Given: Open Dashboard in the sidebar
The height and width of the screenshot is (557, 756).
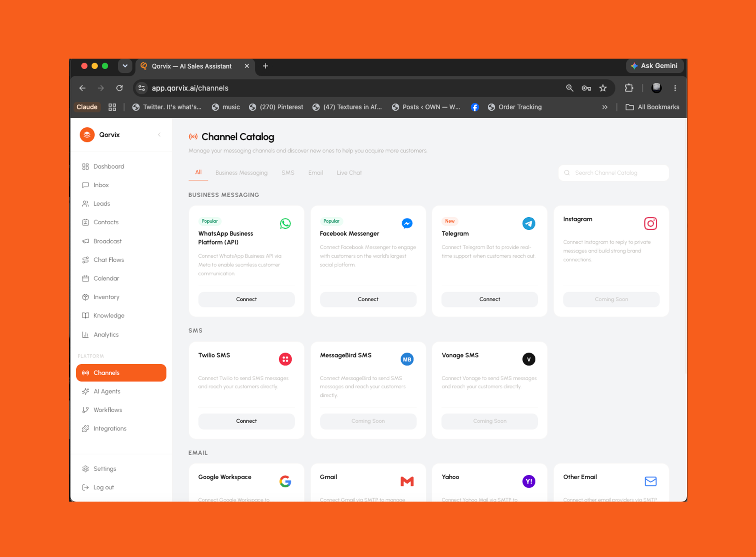Looking at the screenshot, I should [121, 167].
